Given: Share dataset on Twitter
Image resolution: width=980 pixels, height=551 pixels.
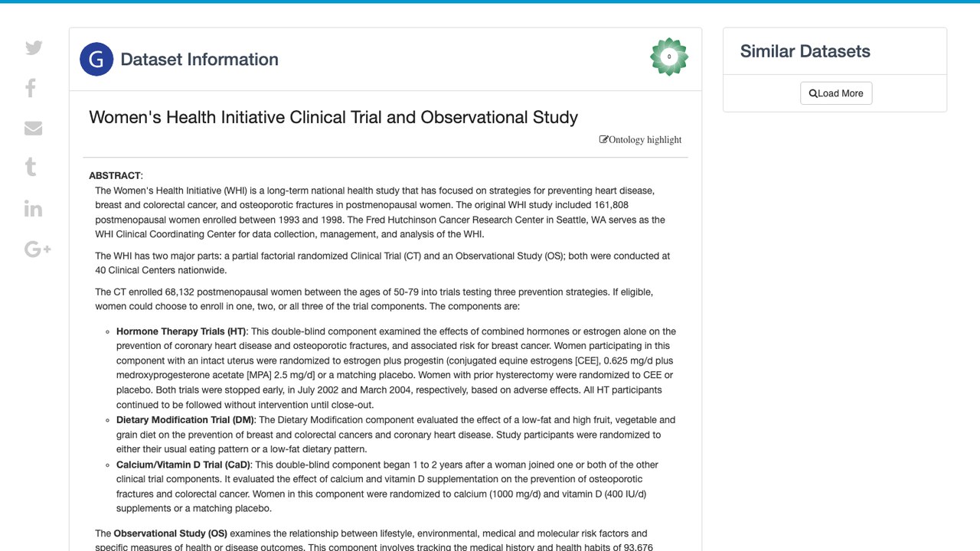Looking at the screenshot, I should (x=34, y=47).
